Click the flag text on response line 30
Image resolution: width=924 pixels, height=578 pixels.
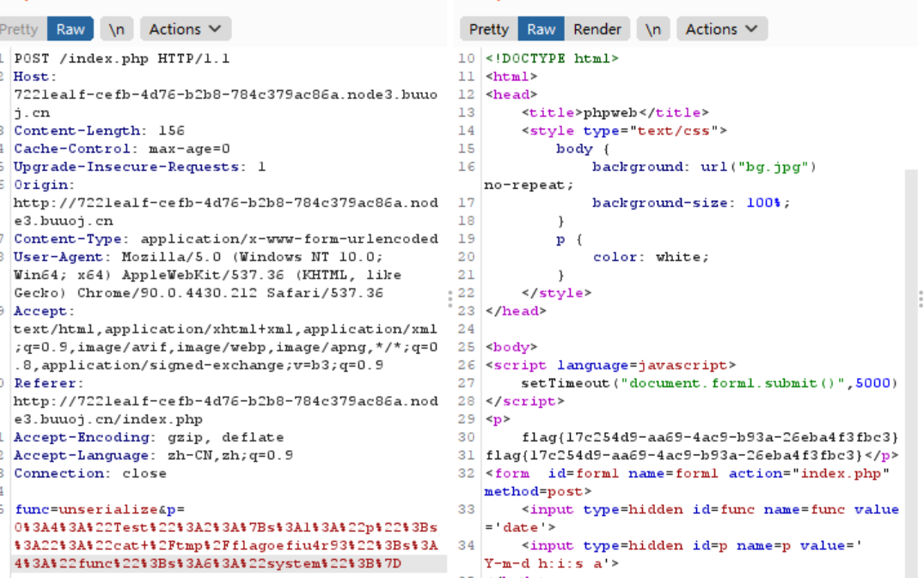(x=710, y=437)
